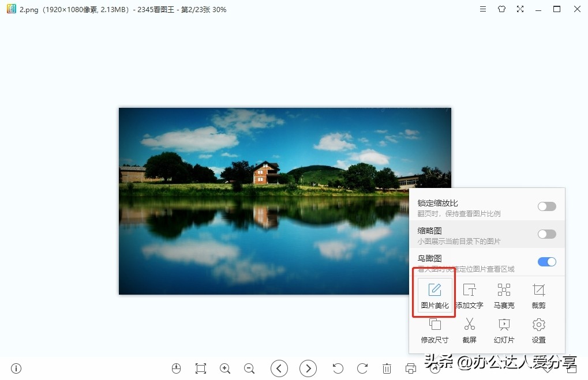Open the theme skin selector
588x380 pixels.
pyautogui.click(x=501, y=9)
